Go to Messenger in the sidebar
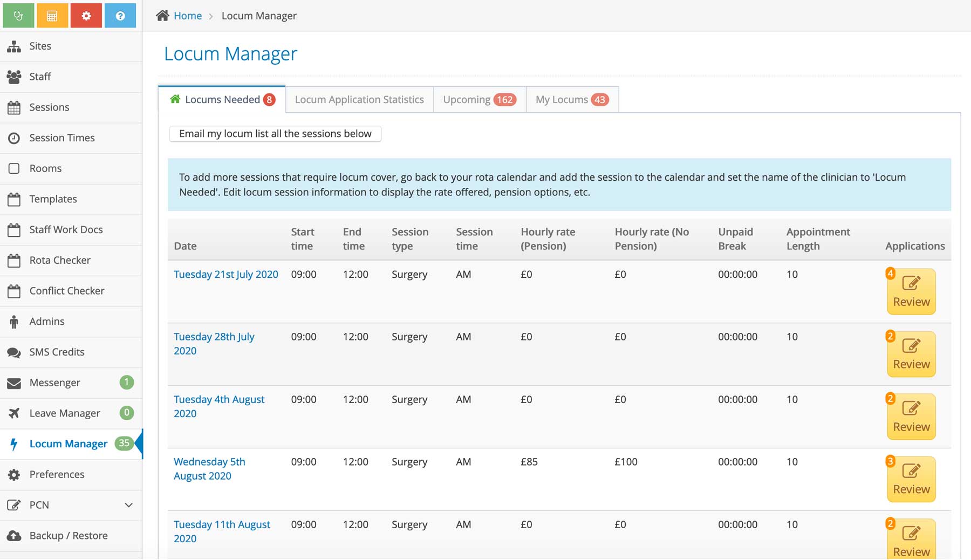The width and height of the screenshot is (971, 560). click(x=54, y=383)
